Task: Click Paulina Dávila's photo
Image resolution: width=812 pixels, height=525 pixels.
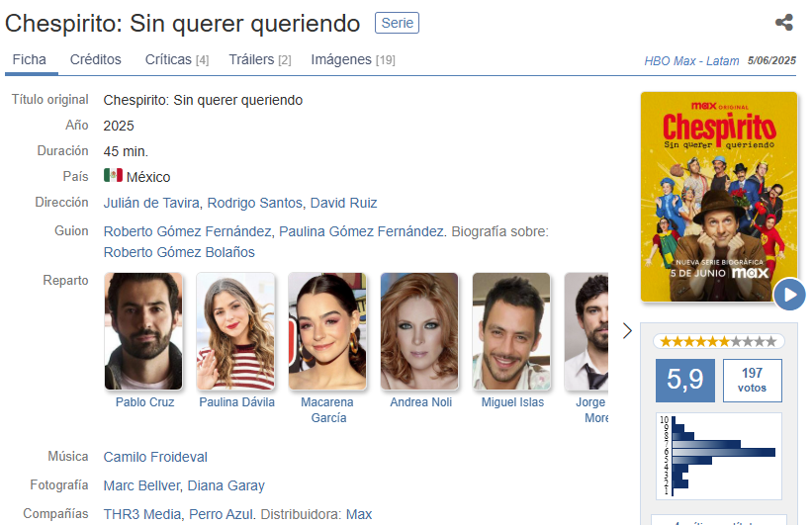Action: (235, 331)
